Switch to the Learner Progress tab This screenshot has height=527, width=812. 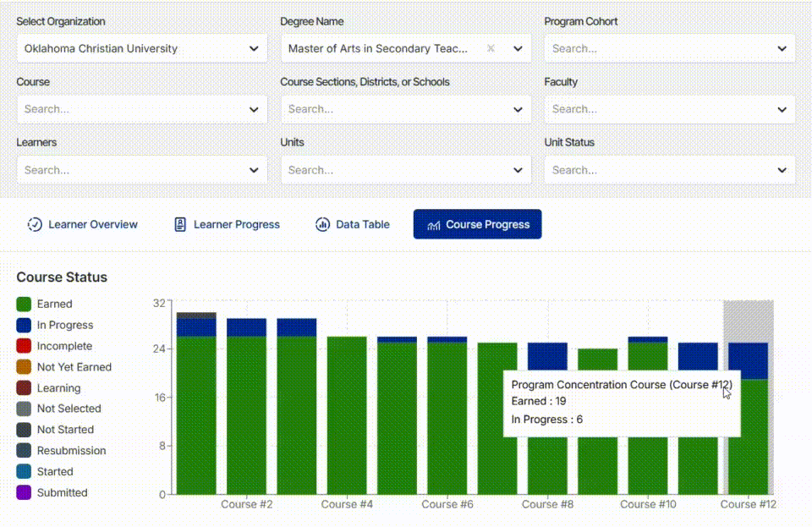point(227,224)
